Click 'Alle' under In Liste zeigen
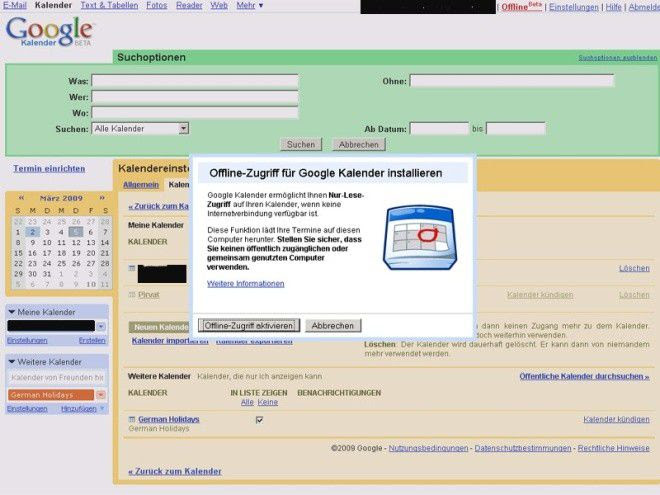Viewport: 660px width, 495px height. (247, 402)
